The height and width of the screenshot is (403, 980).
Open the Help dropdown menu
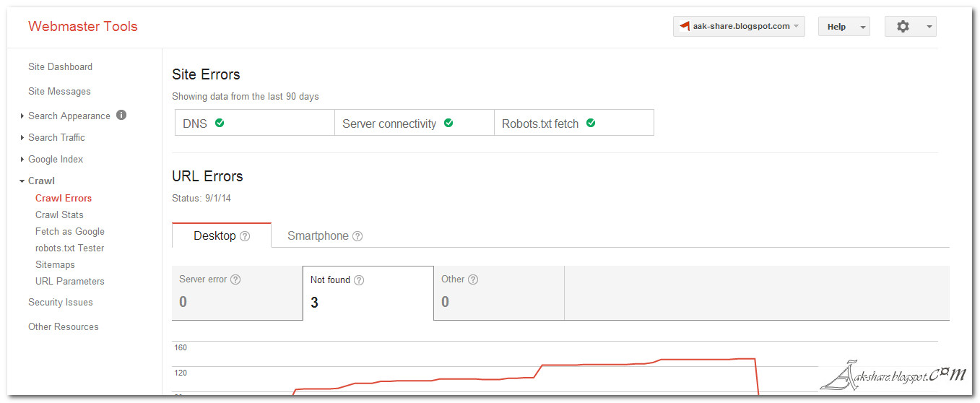[x=844, y=27]
